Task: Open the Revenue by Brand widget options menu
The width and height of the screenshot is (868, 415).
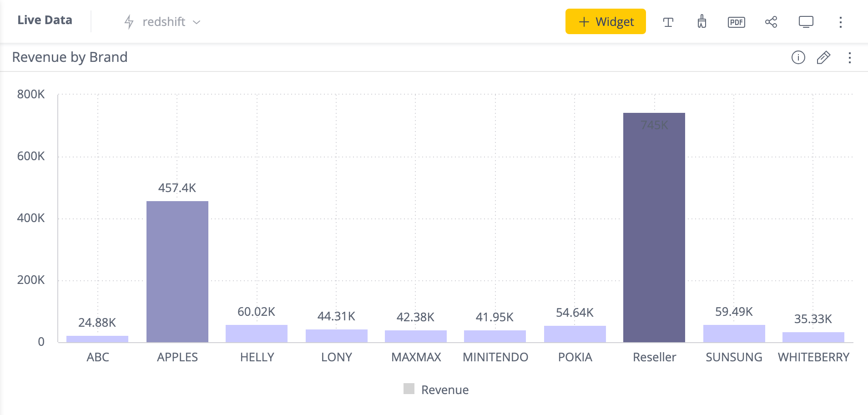Action: click(849, 57)
